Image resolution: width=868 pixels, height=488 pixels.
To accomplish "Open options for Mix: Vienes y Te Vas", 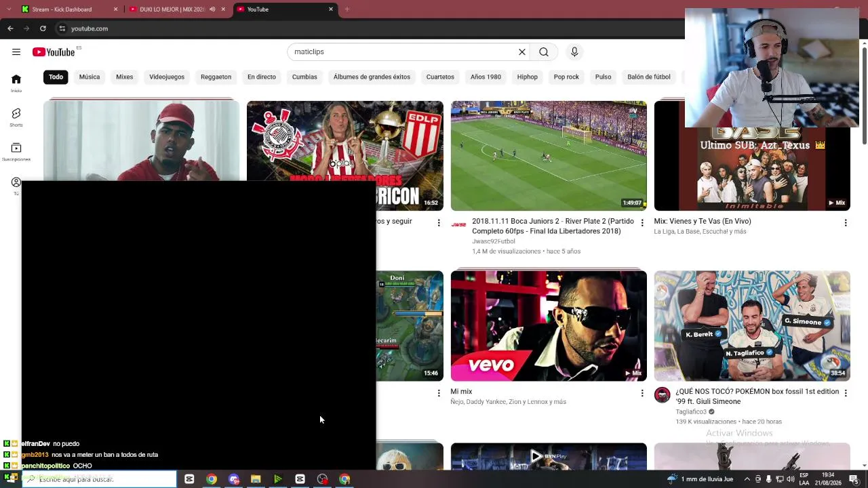I will 846,223.
